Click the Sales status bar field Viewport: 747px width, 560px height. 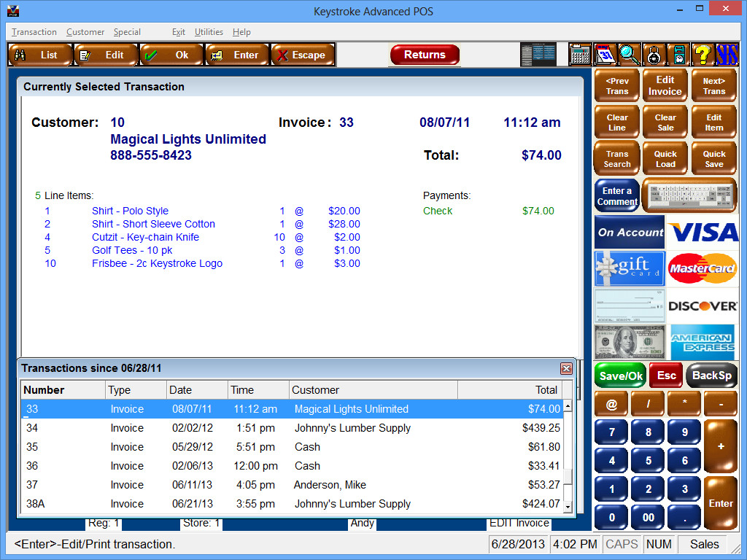point(704,544)
